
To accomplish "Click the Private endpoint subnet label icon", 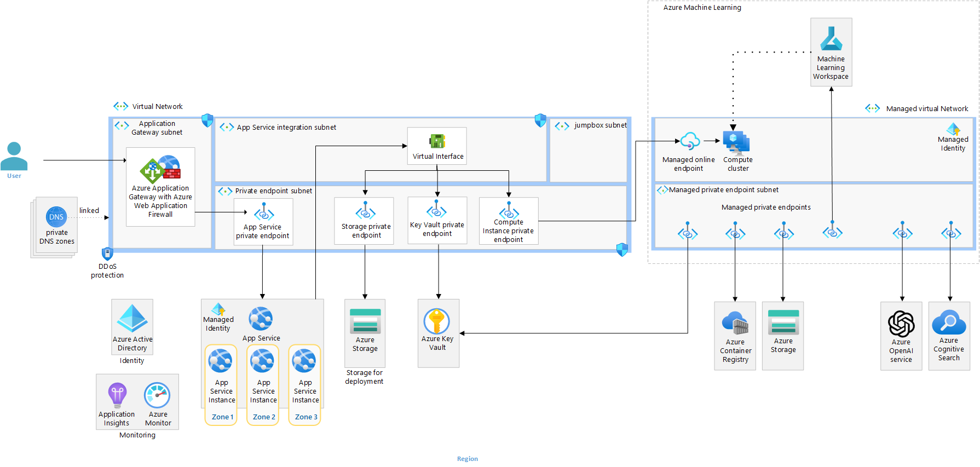I will point(226,191).
